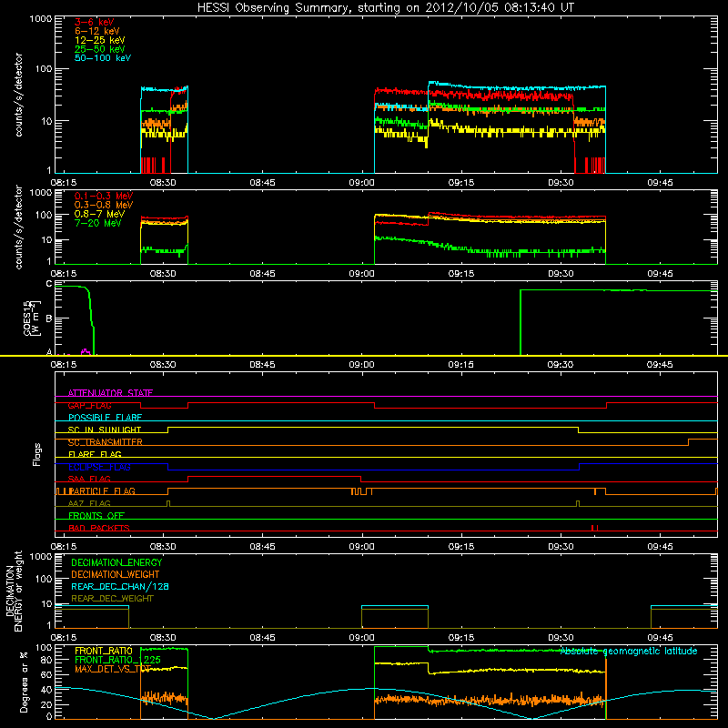Click the 09:15 tick label under decimation panel
728x728 pixels.
pos(461,638)
